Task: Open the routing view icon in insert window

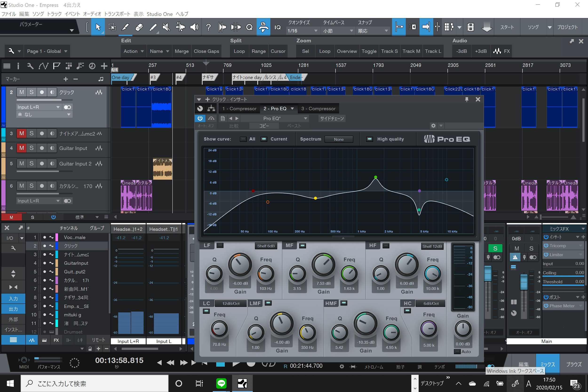Action: [211, 108]
